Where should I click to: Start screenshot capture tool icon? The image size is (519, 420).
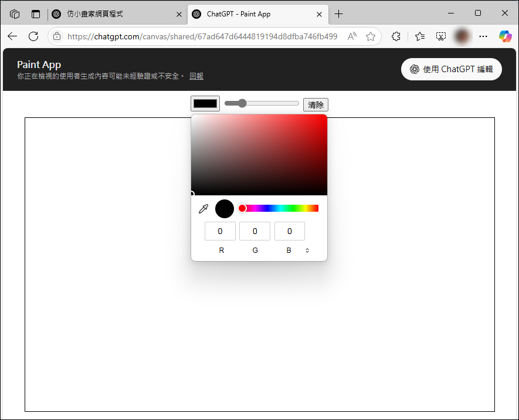coord(441,36)
